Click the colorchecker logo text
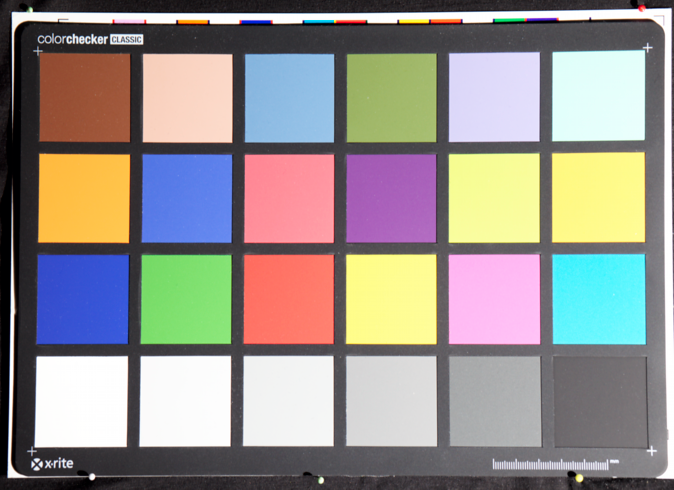 73,40
